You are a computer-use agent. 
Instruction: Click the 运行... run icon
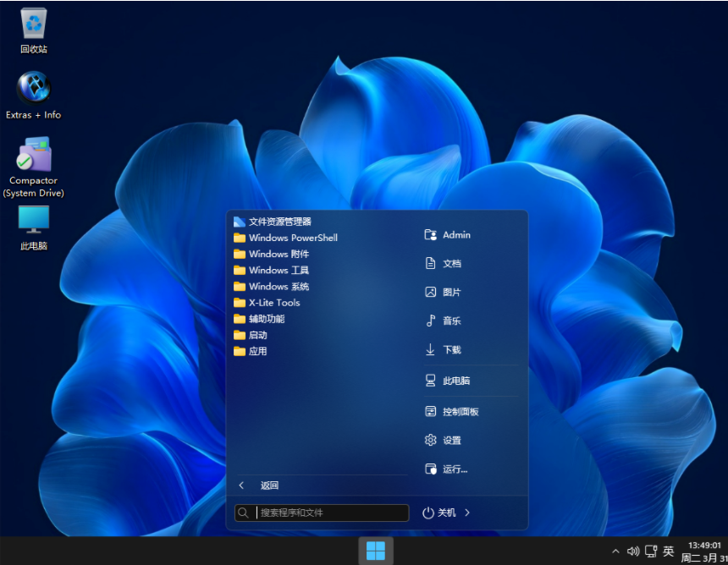pos(430,469)
